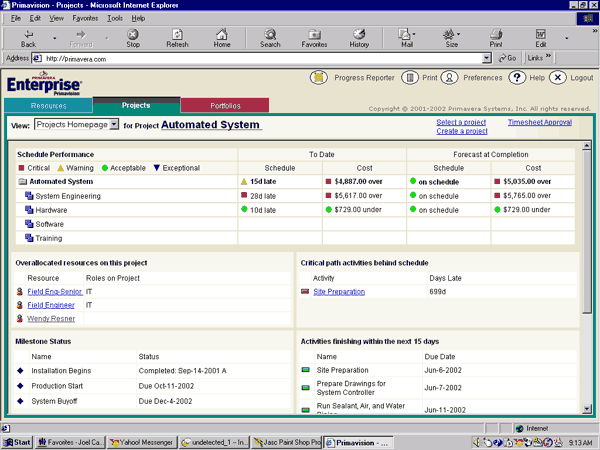Open the Field Engineer resource link
Screen dimensions: 600x450
point(51,305)
